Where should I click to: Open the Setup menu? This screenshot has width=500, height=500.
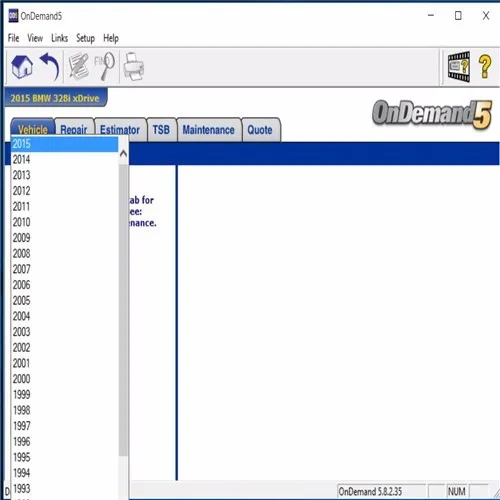click(x=85, y=38)
